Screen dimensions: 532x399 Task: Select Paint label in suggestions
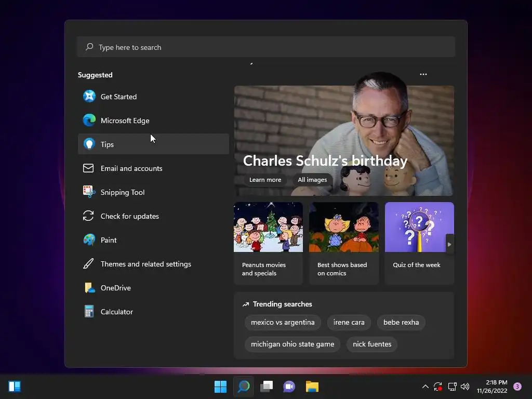(109, 240)
